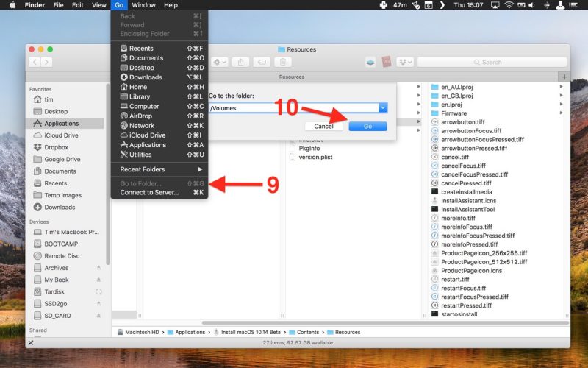
Task: Choose Documents in the Go menu
Action: point(159,58)
